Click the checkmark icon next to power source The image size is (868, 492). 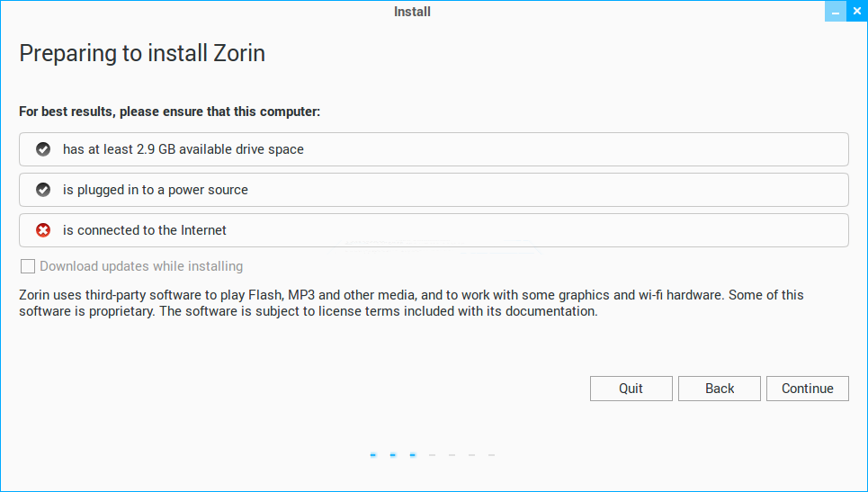click(x=42, y=190)
